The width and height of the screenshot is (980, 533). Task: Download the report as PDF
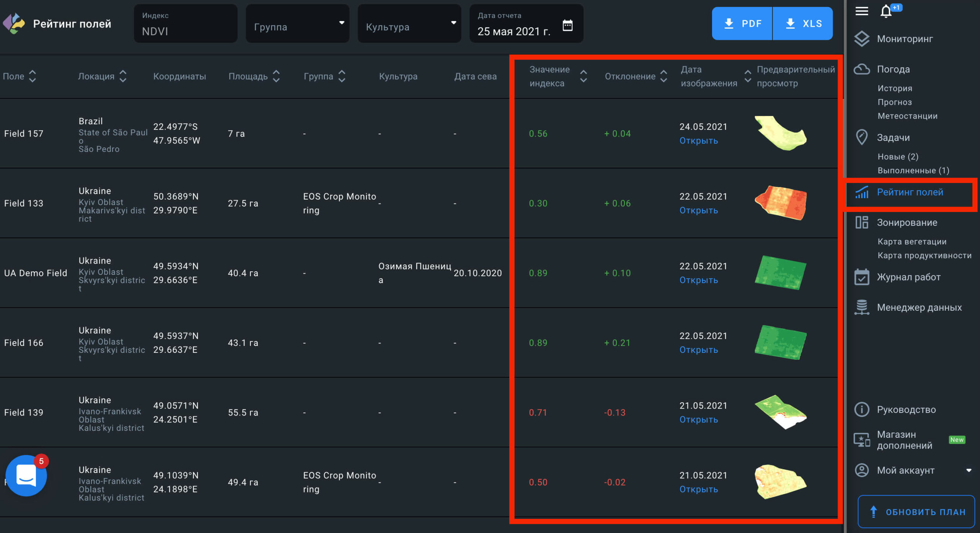pos(742,23)
